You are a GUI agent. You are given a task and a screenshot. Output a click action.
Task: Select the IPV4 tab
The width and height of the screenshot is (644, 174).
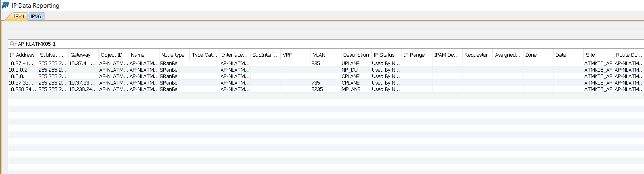tap(19, 17)
